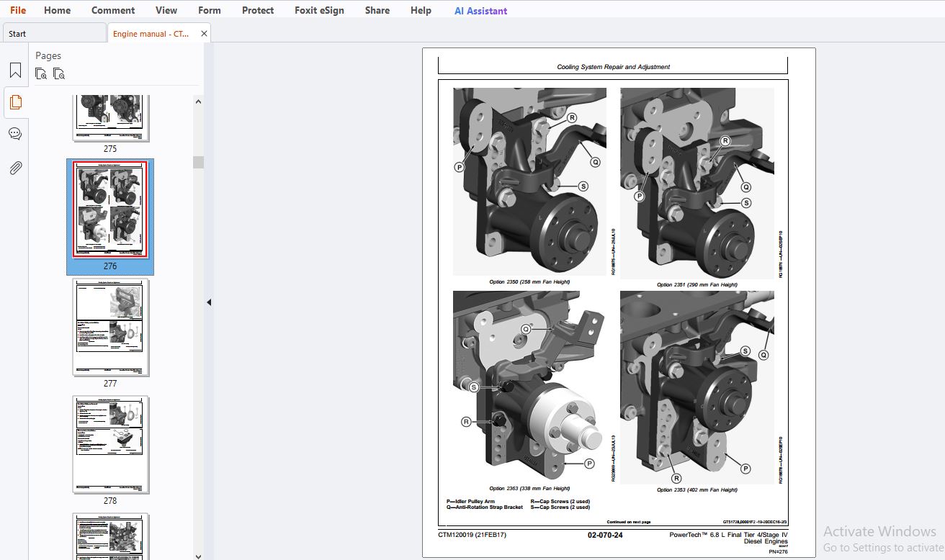The width and height of the screenshot is (945, 560).
Task: Click legend text 'S—Cap Screws (2 used)'
Action: pyautogui.click(x=560, y=507)
